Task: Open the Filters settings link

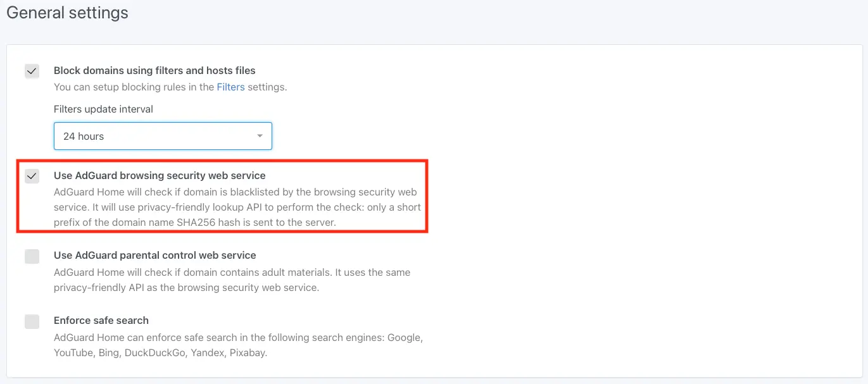Action: (230, 87)
